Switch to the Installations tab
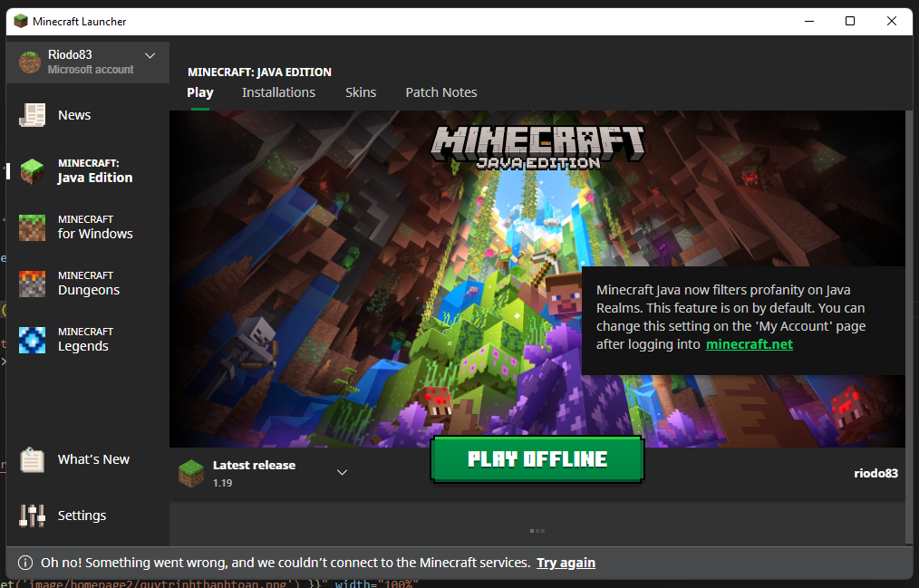The width and height of the screenshot is (919, 588). point(278,92)
